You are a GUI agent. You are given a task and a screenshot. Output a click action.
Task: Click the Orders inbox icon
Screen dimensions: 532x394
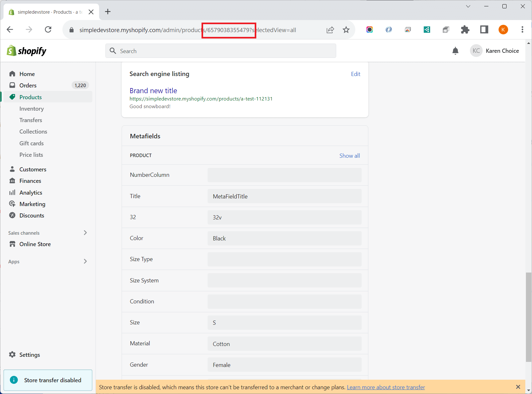tap(12, 85)
